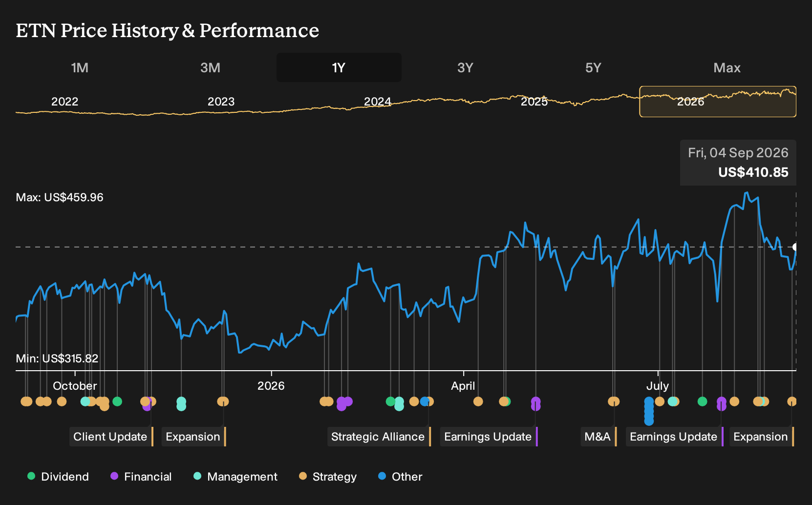Switch to the 3Y time range
The image size is (812, 505).
point(465,67)
